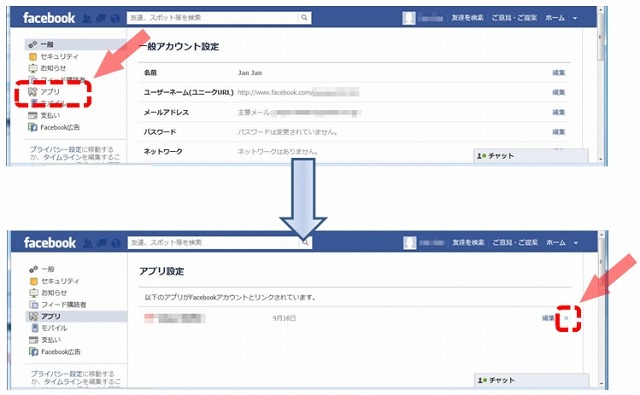Open messages icon on the アプリ設定 page
This screenshot has width=640, height=395.
coord(102,243)
